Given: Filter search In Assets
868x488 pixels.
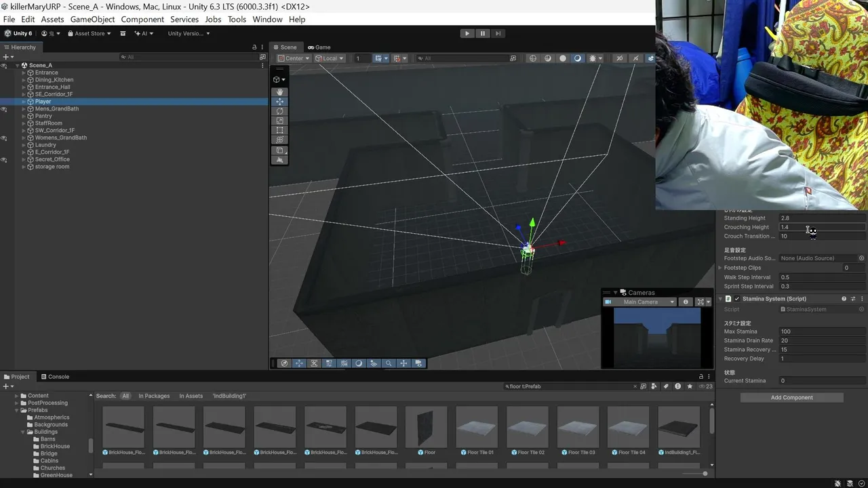Looking at the screenshot, I should pos(191,396).
